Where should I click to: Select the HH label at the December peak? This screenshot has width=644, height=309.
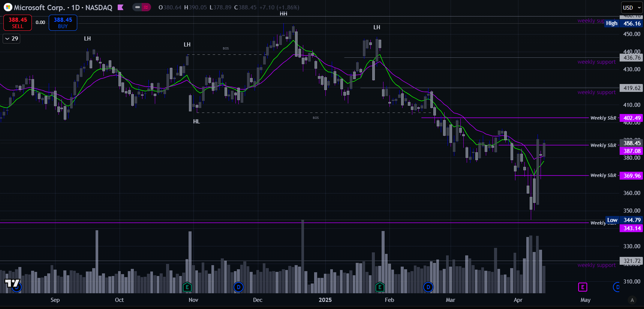283,13
